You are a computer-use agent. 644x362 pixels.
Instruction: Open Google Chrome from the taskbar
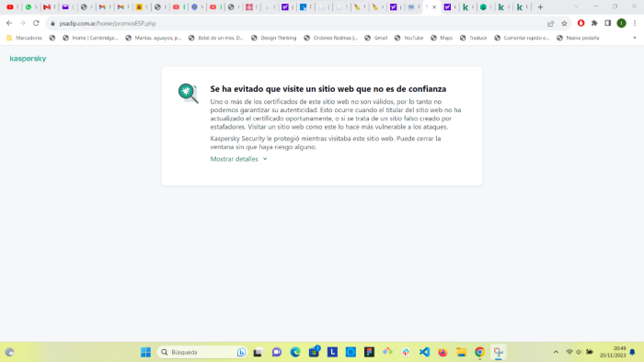point(479,352)
